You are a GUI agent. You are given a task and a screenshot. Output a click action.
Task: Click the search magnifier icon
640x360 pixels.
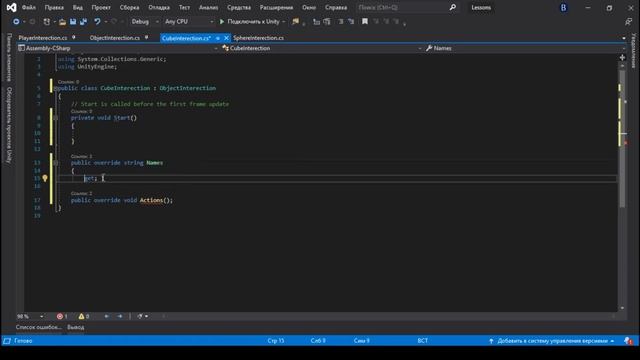click(453, 7)
